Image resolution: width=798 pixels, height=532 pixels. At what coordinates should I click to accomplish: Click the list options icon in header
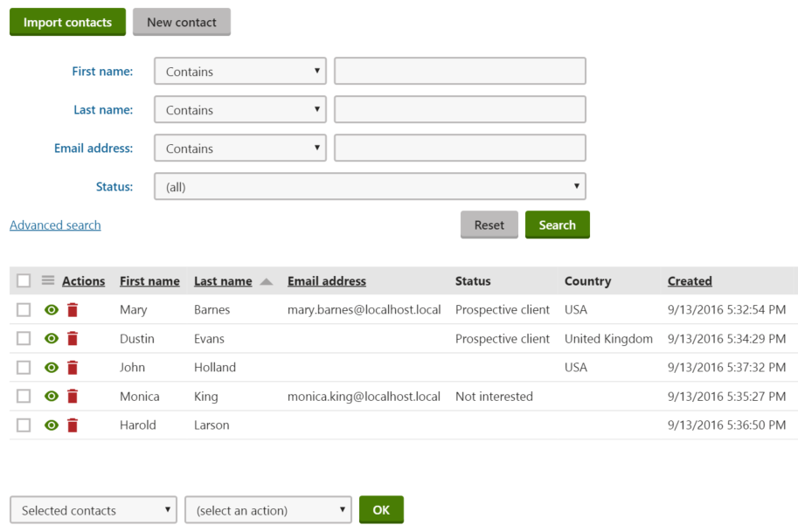click(x=50, y=280)
